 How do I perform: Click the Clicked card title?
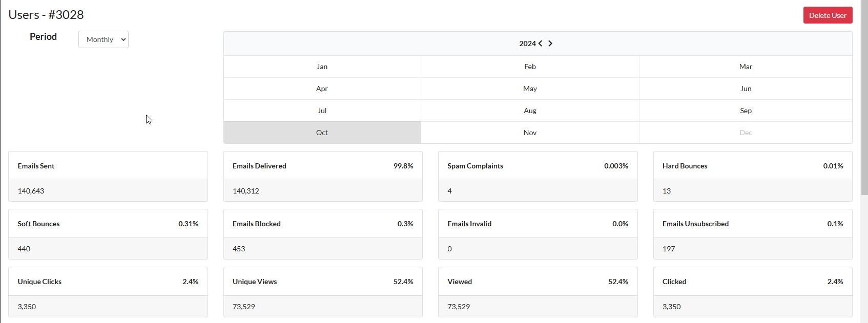(x=674, y=282)
